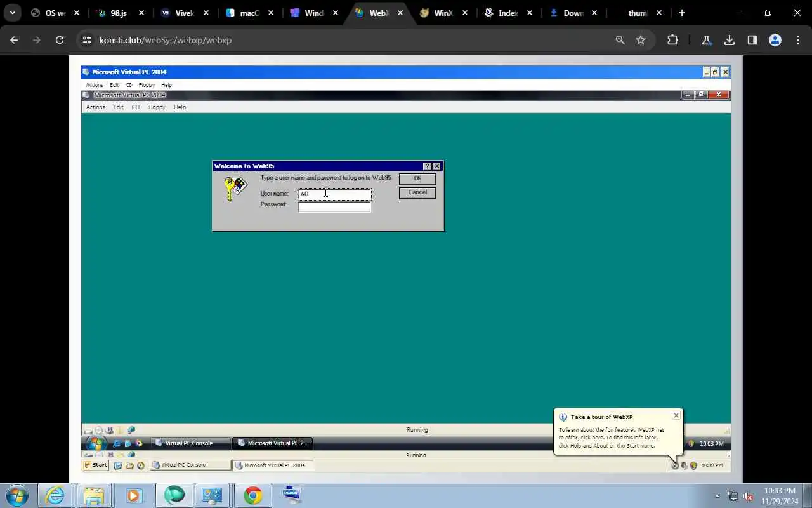Switch to the WinX tab

(443, 13)
